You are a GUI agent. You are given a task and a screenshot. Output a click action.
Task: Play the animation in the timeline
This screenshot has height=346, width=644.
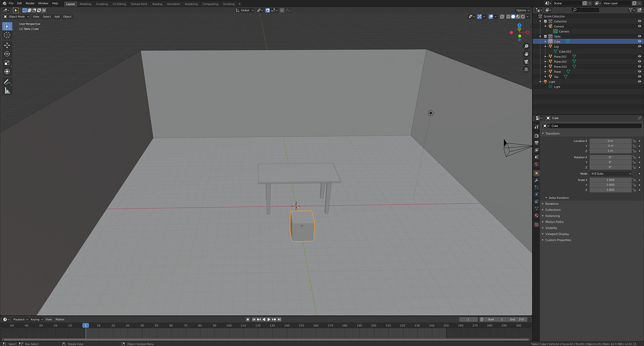click(x=269, y=320)
